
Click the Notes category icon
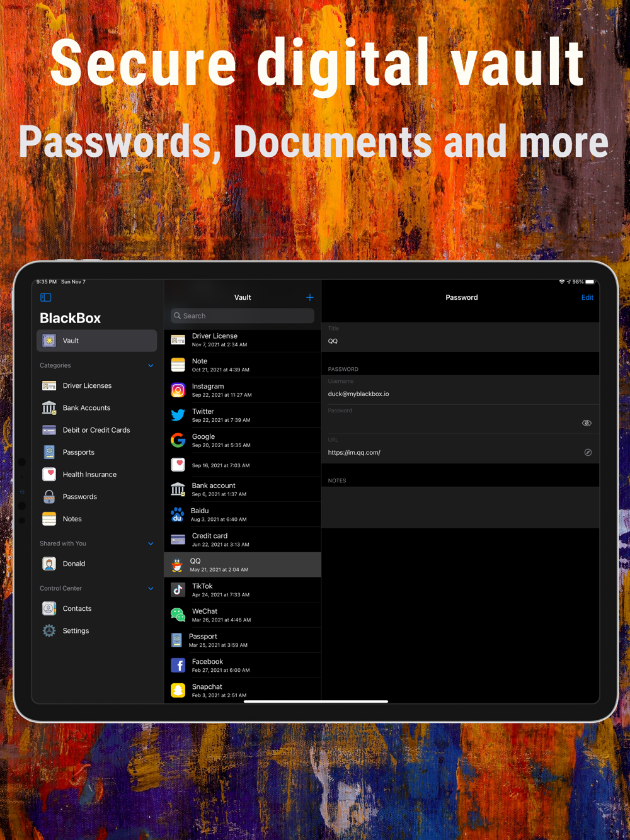(49, 519)
